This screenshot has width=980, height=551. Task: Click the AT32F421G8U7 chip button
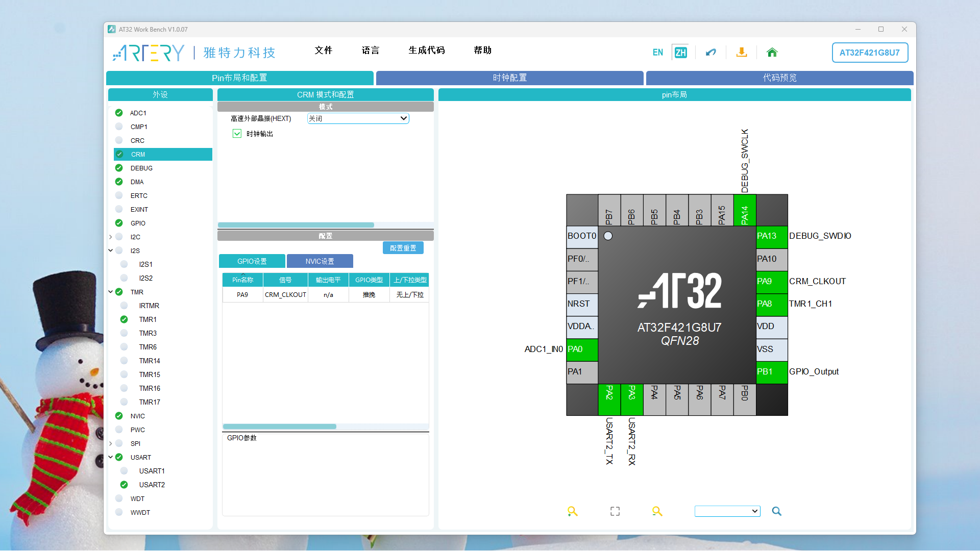click(869, 53)
